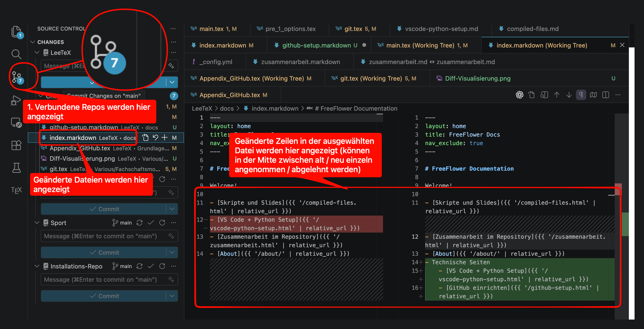
Task: Click docs in the breadcrumb path
Action: (x=227, y=108)
